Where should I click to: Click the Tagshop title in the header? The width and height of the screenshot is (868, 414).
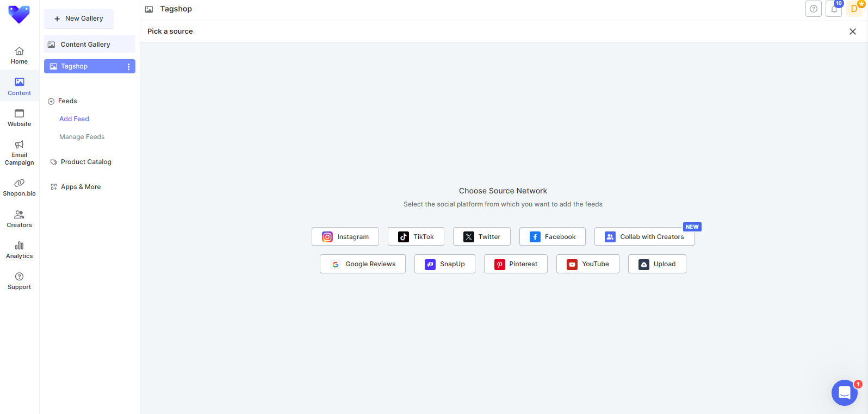(x=176, y=9)
